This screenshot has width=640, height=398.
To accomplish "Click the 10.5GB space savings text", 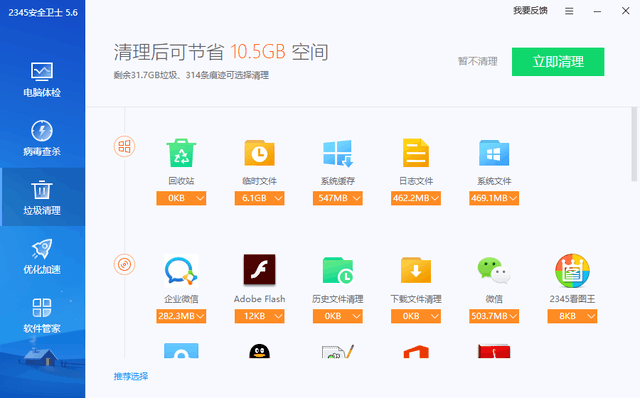I will point(258,52).
